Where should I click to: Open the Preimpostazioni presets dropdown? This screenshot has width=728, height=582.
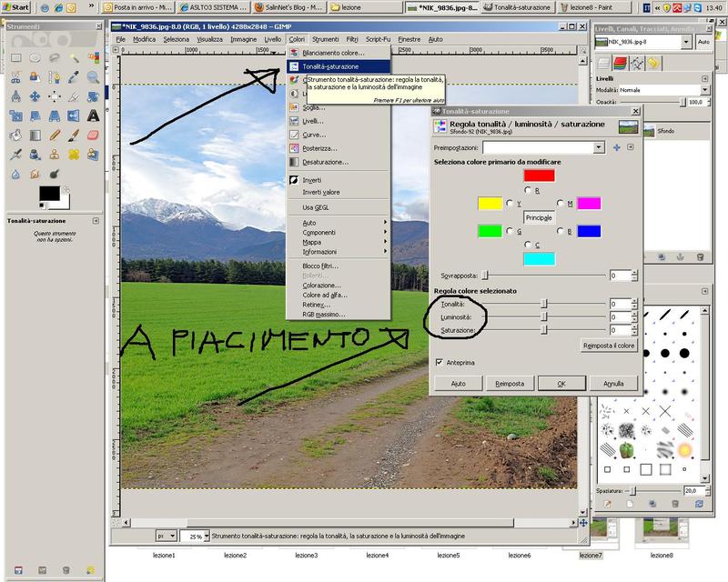point(598,147)
